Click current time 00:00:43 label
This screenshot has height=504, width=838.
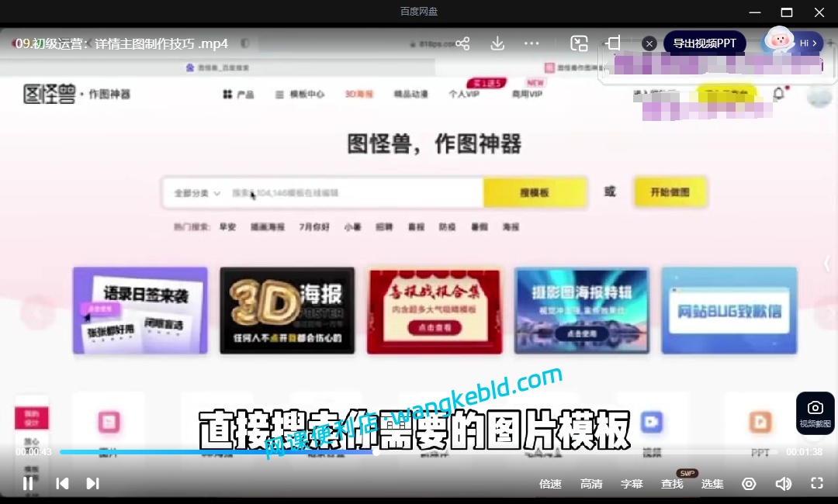[x=33, y=452]
